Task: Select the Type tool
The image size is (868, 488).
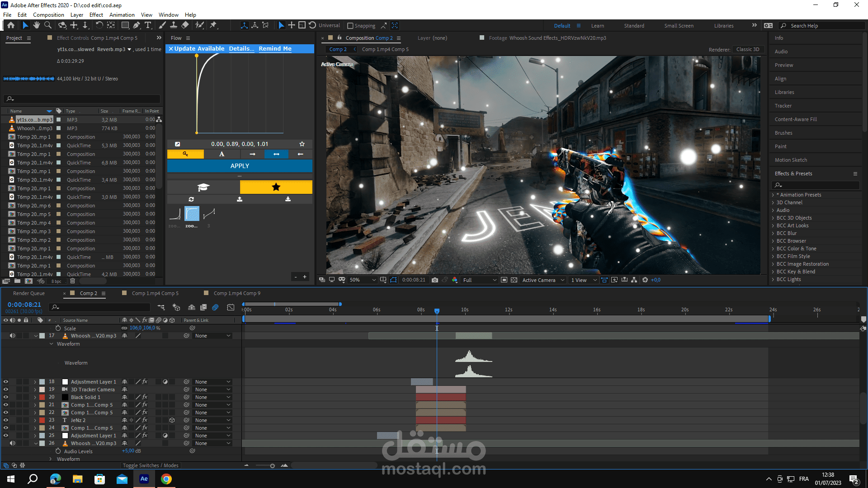Action: click(148, 25)
